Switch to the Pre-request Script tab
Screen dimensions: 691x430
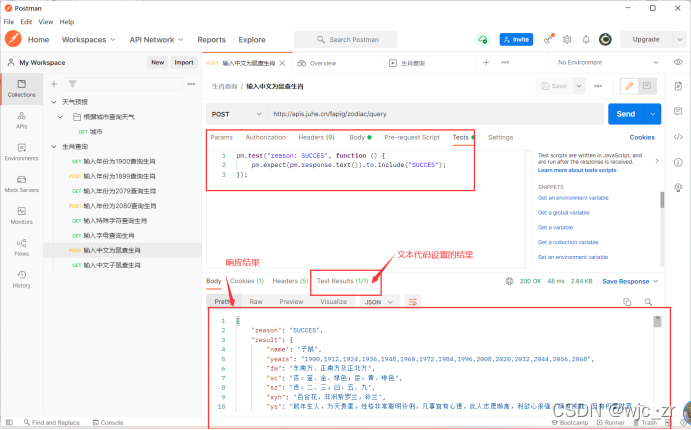point(412,137)
